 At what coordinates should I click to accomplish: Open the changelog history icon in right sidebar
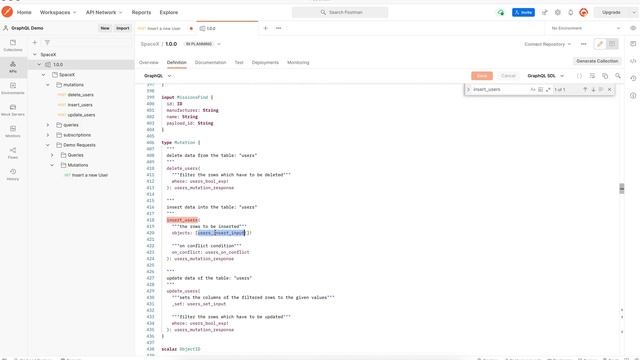pos(633,78)
